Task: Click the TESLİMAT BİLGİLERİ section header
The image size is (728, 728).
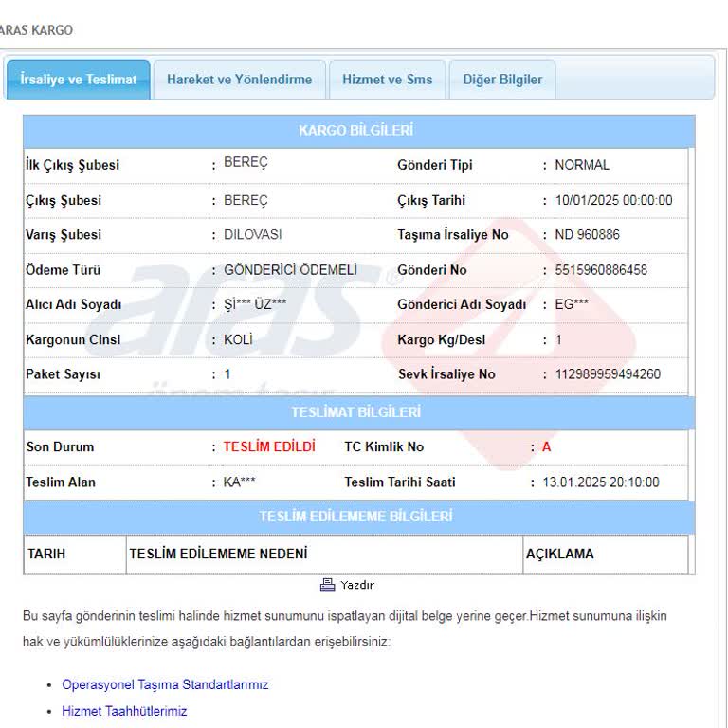Action: (359, 412)
